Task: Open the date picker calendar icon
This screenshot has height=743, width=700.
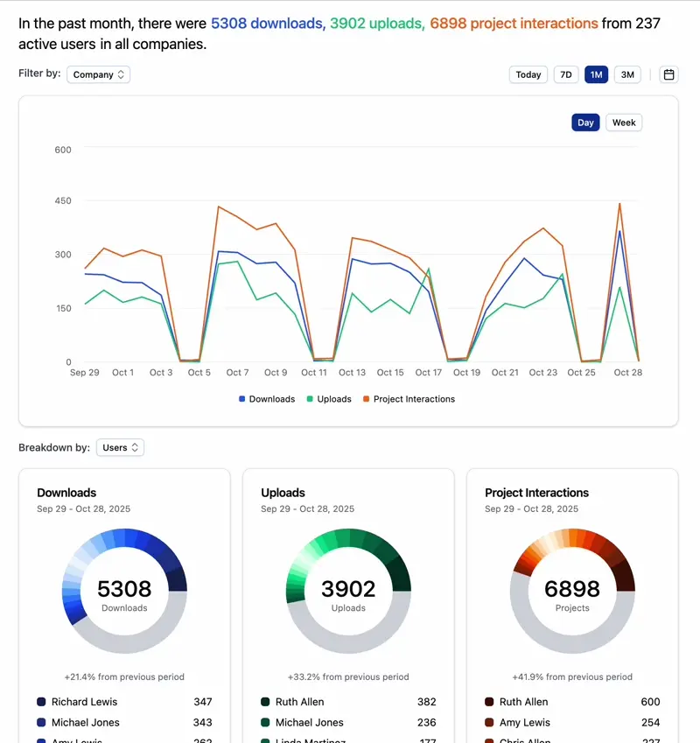Action: [668, 74]
